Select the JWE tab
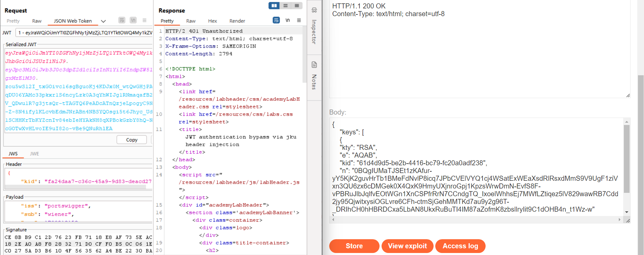 pyautogui.click(x=35, y=154)
